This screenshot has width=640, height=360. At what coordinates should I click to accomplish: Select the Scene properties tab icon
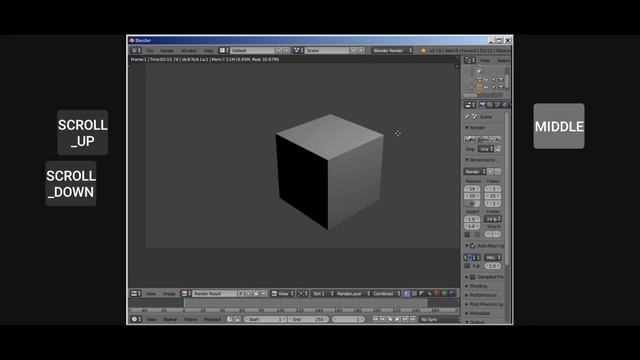tap(498, 105)
